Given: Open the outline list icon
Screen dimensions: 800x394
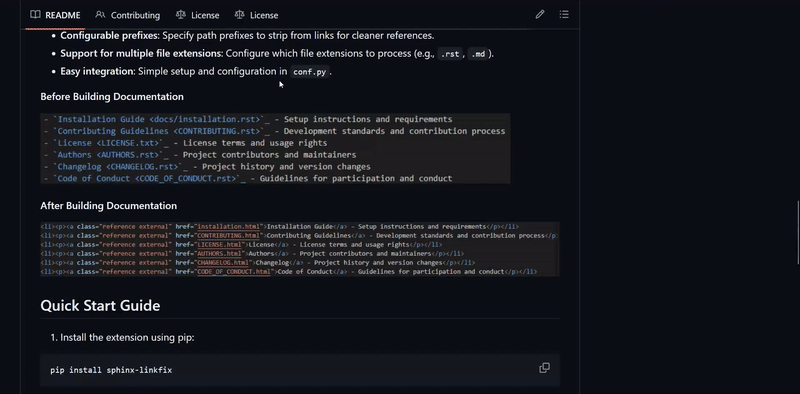Looking at the screenshot, I should point(564,15).
